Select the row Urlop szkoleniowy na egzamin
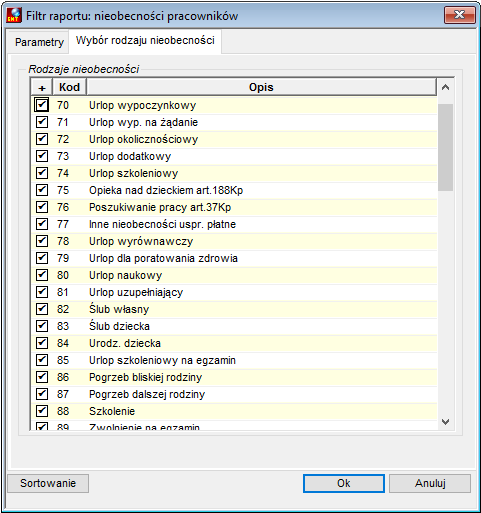The image size is (481, 513). click(x=234, y=360)
